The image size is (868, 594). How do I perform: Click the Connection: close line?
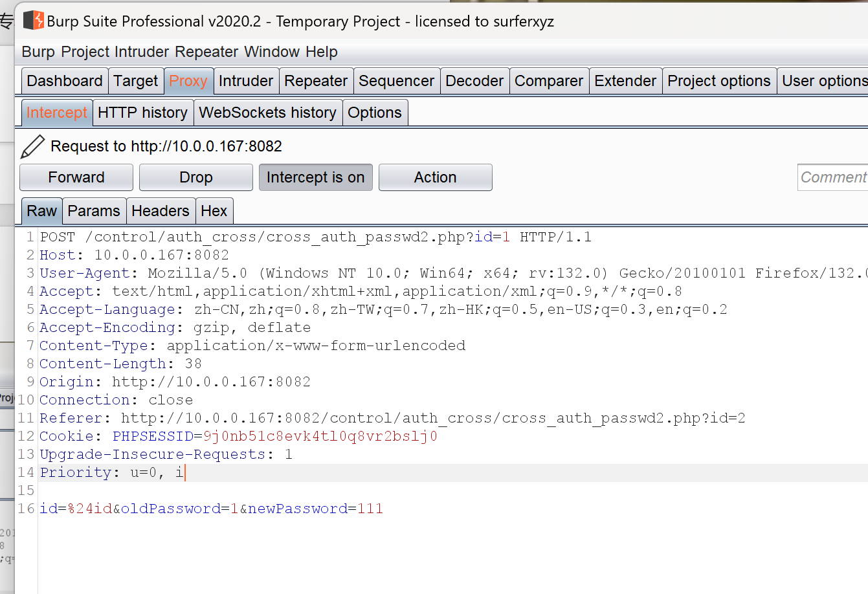click(x=117, y=400)
